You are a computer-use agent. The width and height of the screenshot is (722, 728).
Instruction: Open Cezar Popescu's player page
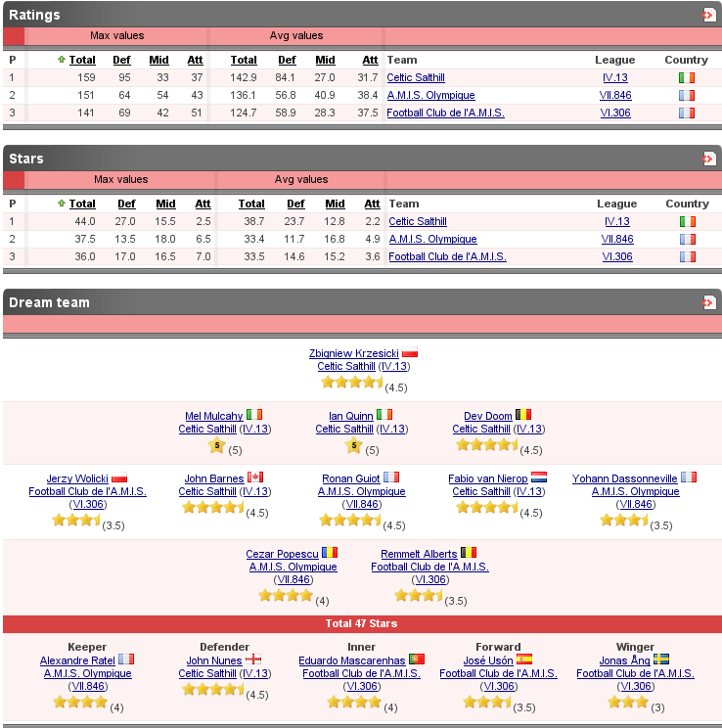(283, 555)
